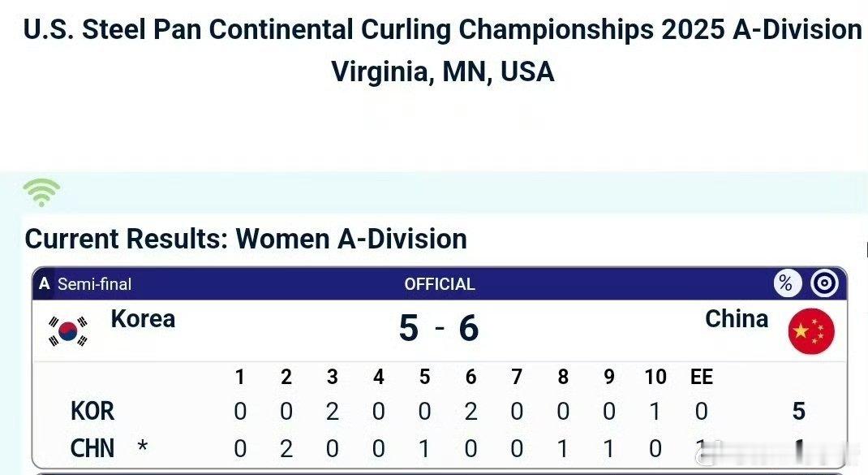Select end 10 column header
This screenshot has height=475, width=868.
click(655, 377)
